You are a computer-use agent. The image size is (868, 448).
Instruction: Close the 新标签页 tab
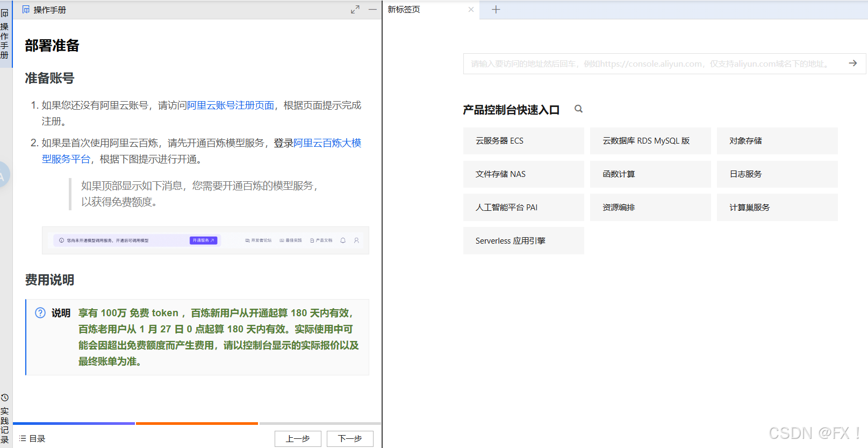coord(471,10)
